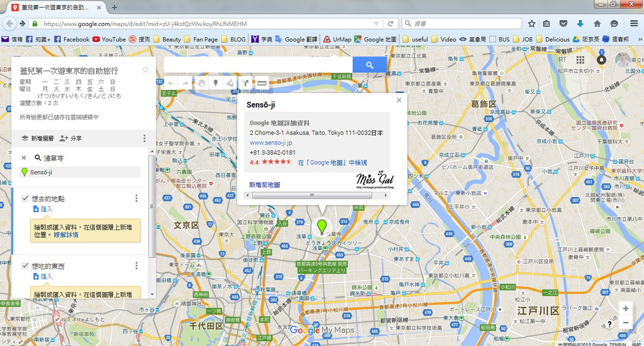644x346 pixels.
Task: Click 匯入 under 想吃的東西
Action: 43,277
